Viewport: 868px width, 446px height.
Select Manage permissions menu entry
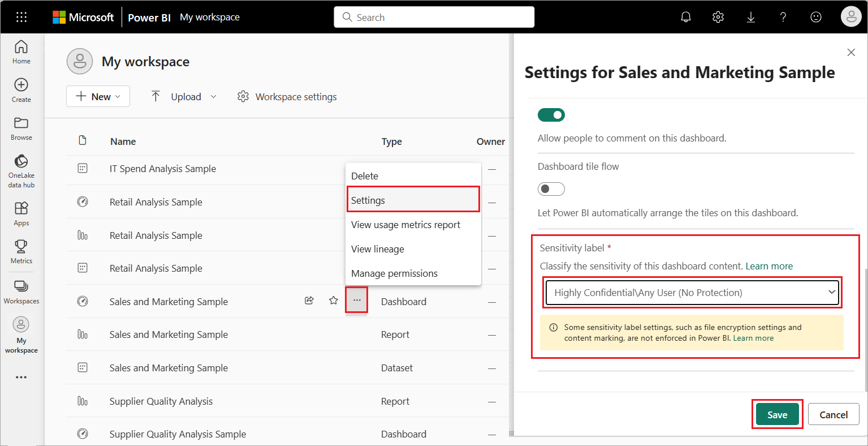394,273
